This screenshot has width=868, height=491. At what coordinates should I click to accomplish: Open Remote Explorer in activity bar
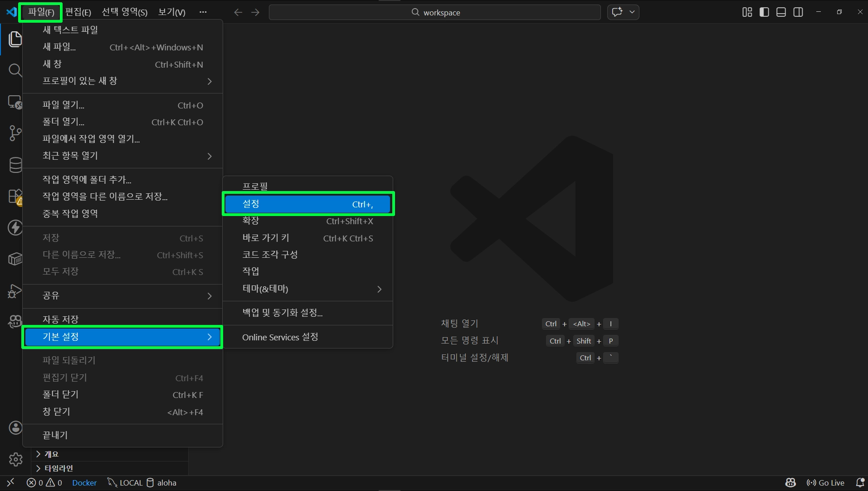(x=15, y=102)
